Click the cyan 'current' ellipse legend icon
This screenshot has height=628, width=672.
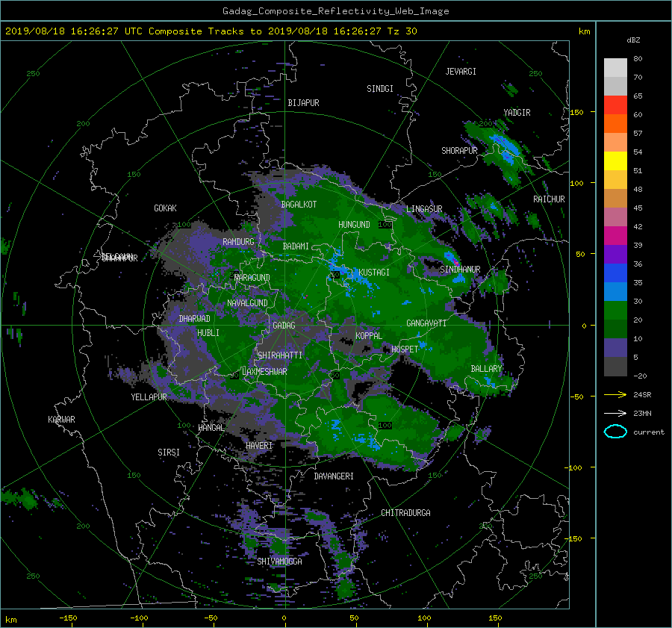click(x=615, y=432)
